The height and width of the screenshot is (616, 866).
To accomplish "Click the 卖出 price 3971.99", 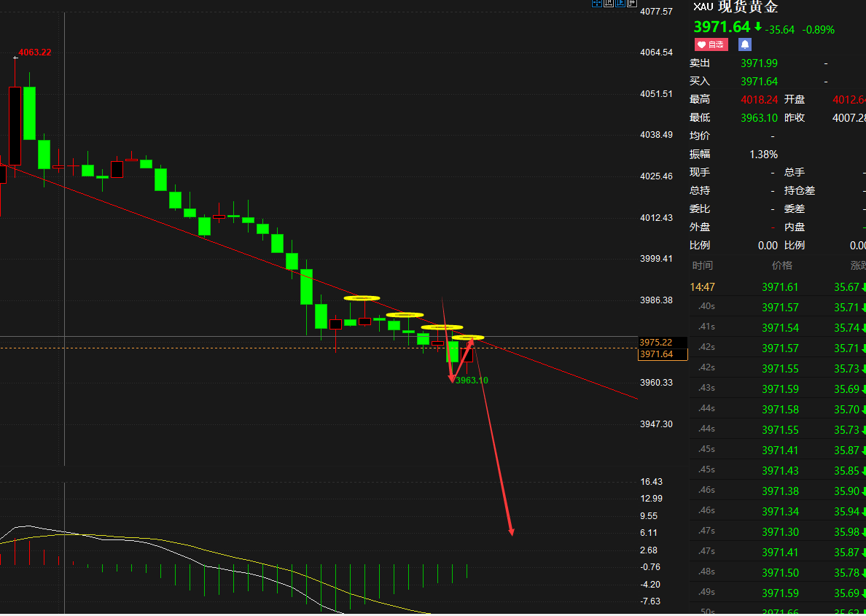I will [x=759, y=63].
